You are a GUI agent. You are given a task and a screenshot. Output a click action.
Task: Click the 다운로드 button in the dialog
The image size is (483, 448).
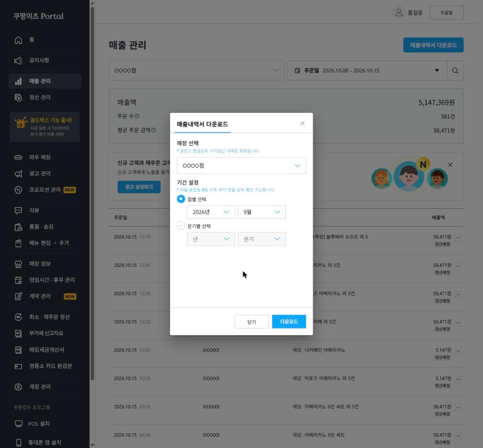289,322
